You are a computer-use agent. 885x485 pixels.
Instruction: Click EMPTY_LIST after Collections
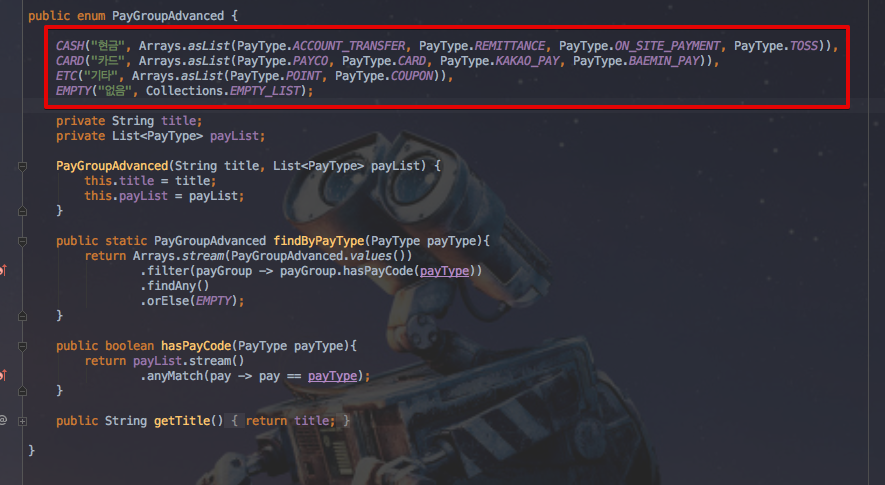click(265, 91)
